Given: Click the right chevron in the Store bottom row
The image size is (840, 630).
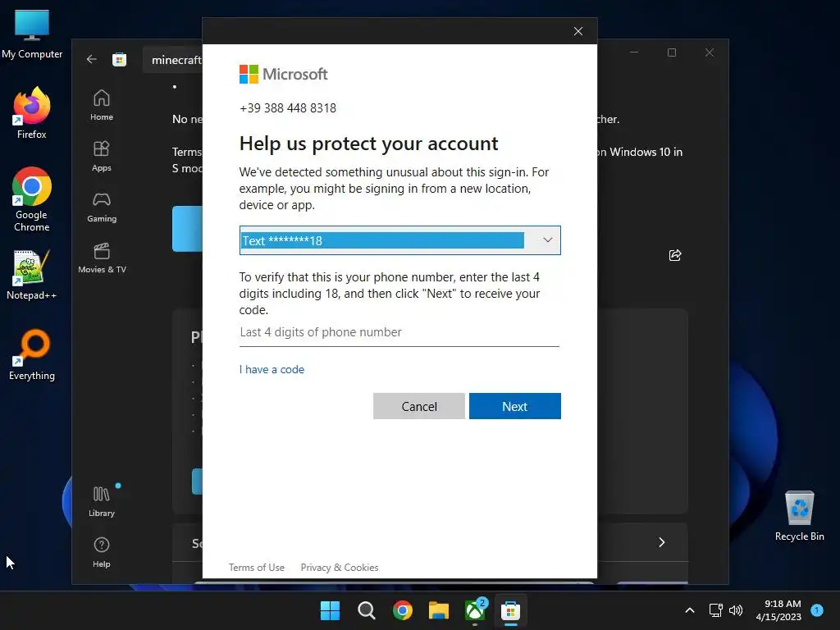Looking at the screenshot, I should (662, 542).
